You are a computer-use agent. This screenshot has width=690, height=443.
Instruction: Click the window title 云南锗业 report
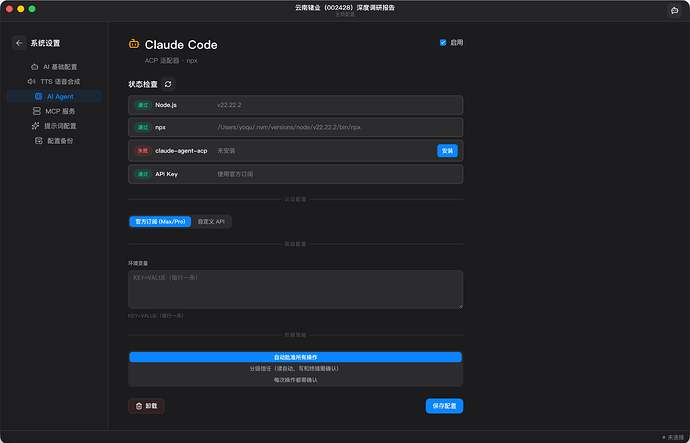[345, 7]
